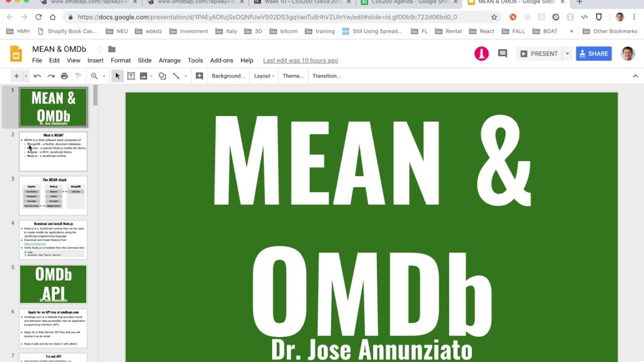
Task: Click the Zoom magnifier tool
Action: point(94,76)
